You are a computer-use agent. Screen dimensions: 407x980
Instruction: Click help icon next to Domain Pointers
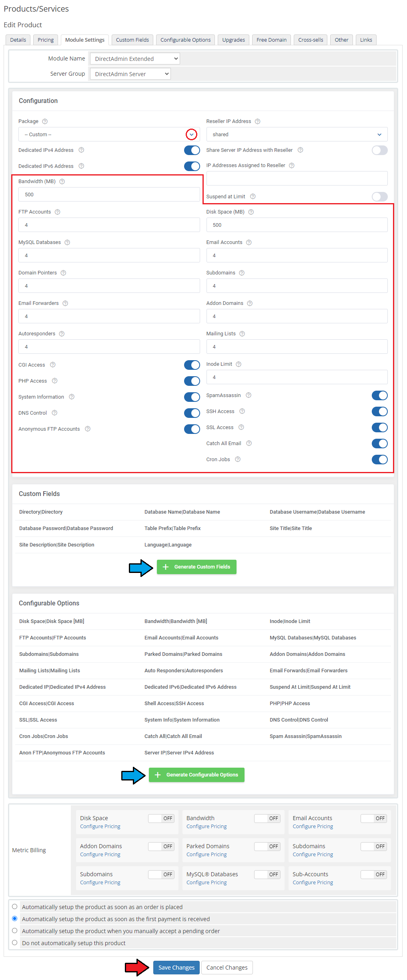tap(63, 273)
